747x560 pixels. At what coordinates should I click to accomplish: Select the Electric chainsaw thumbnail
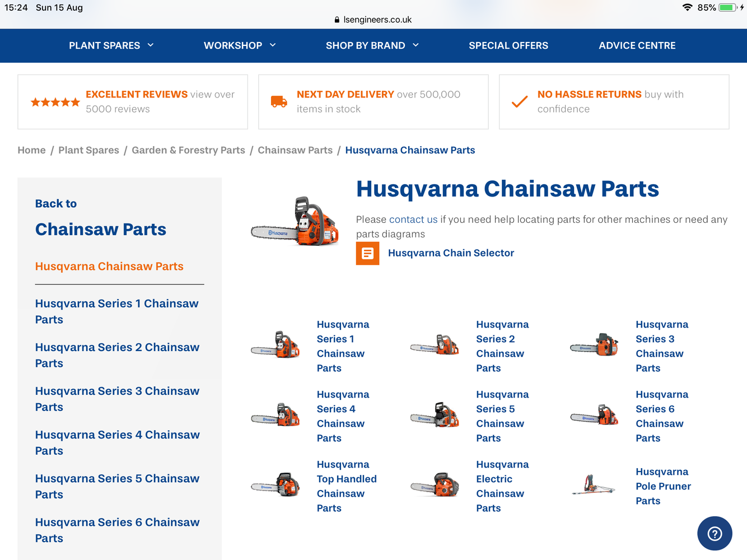[x=435, y=485]
